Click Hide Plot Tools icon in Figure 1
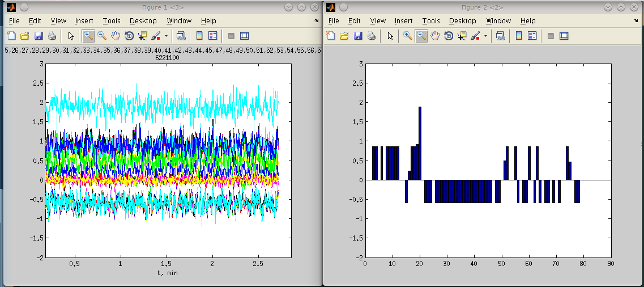Screen dimensions: 644x287 (x=231, y=36)
